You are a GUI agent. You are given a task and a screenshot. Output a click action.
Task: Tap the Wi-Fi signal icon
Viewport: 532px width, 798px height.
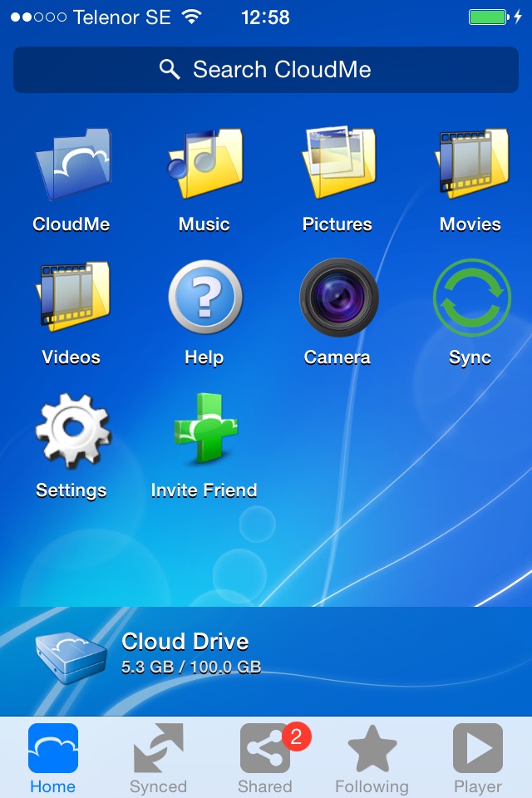click(x=191, y=17)
